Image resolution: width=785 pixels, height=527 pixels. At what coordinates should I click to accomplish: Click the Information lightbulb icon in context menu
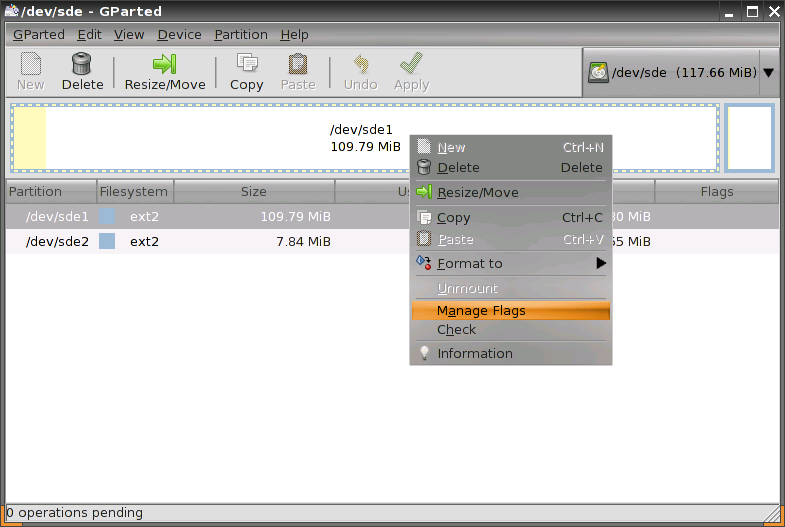tap(424, 353)
